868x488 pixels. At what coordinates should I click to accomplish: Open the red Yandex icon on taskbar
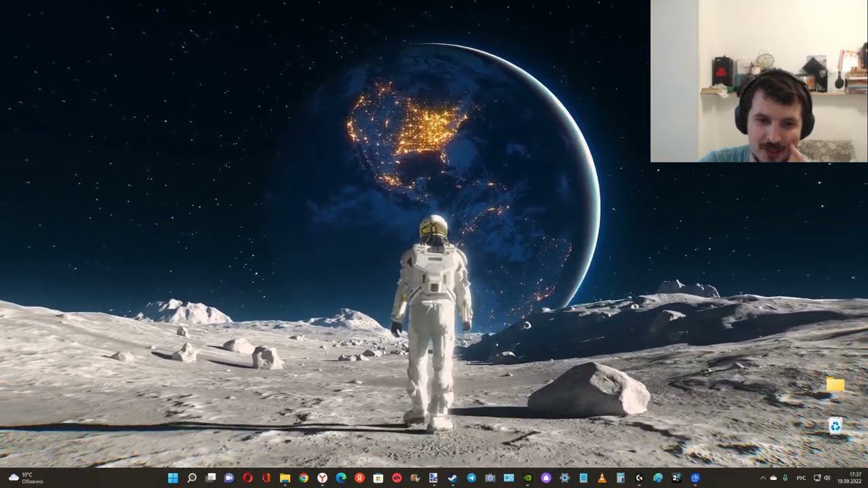[359, 478]
